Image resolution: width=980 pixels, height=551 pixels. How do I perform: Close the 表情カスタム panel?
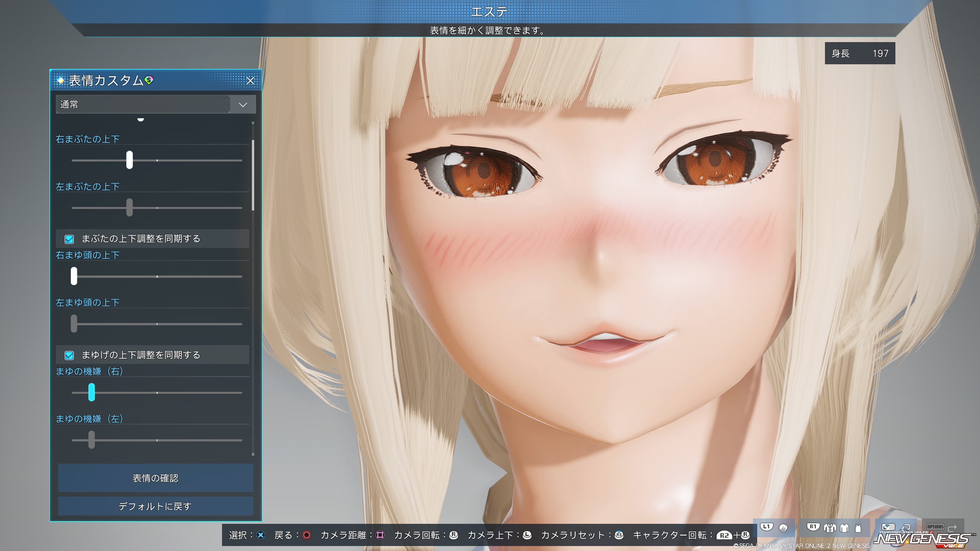[250, 81]
